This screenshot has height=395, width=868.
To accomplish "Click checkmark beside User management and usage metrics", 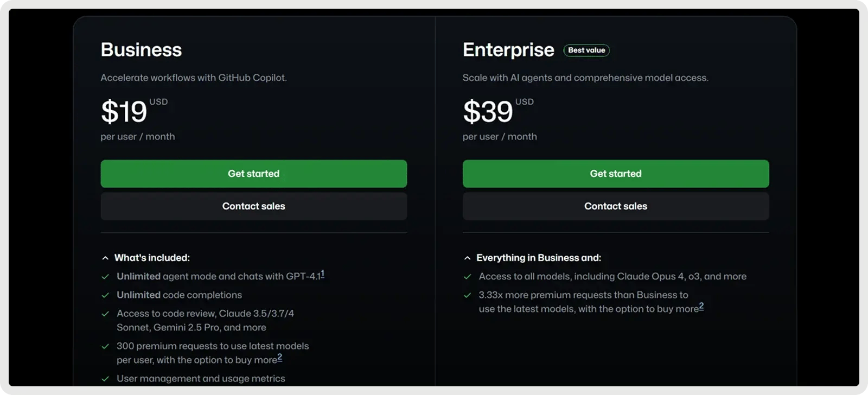I will coord(105,379).
